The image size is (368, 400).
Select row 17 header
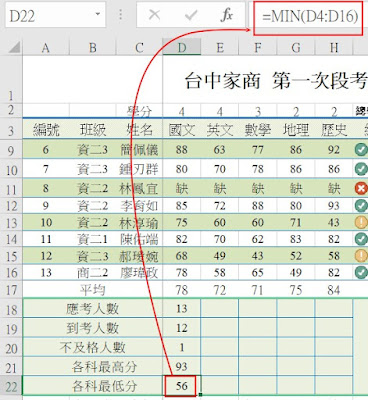point(11,289)
